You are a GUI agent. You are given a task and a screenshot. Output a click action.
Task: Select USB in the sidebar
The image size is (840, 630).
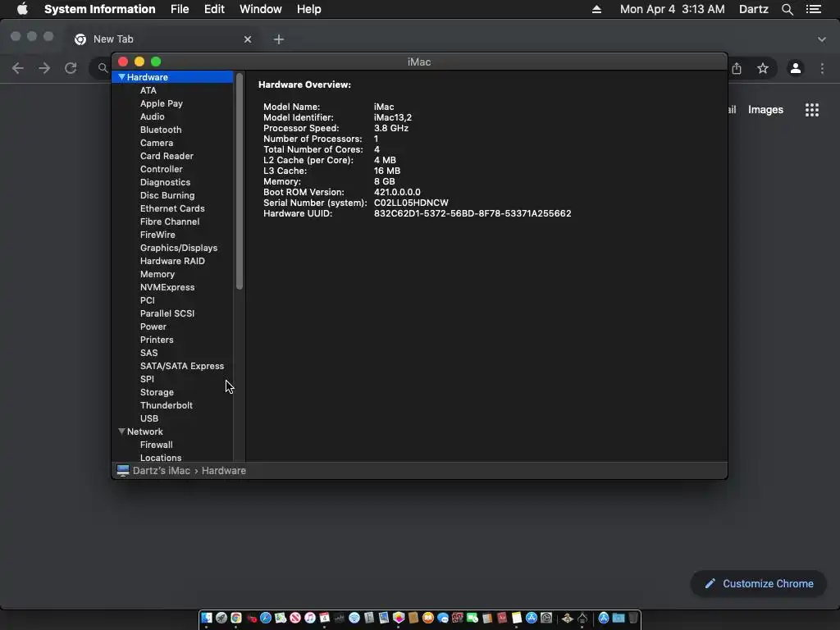click(149, 418)
